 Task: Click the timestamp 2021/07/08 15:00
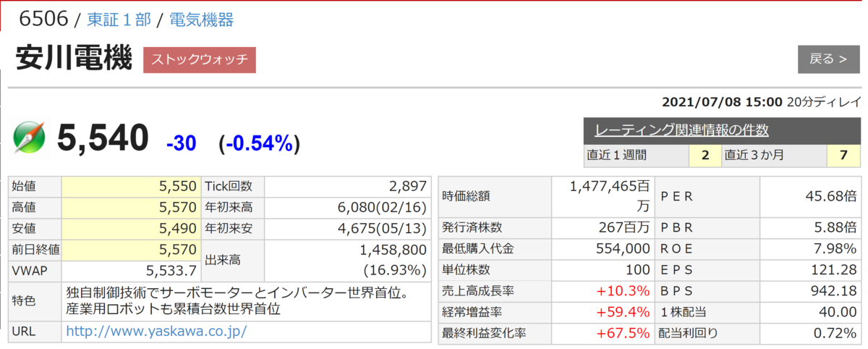coord(722,101)
